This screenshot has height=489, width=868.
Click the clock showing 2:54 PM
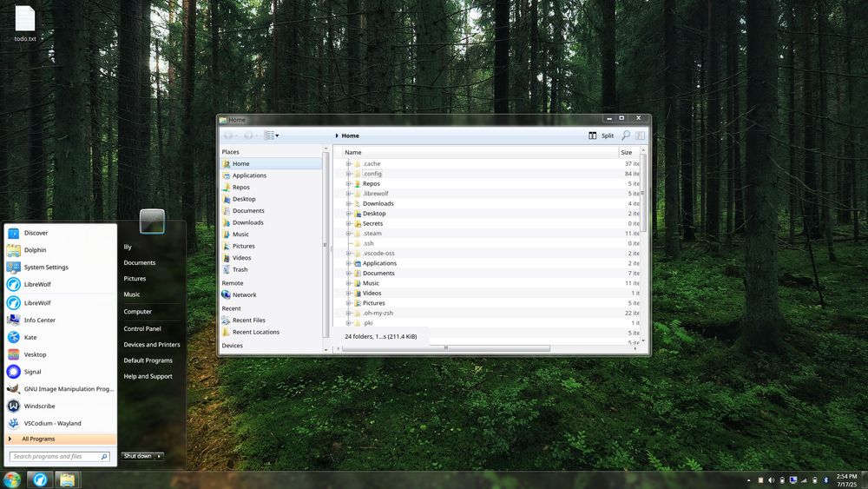point(845,480)
